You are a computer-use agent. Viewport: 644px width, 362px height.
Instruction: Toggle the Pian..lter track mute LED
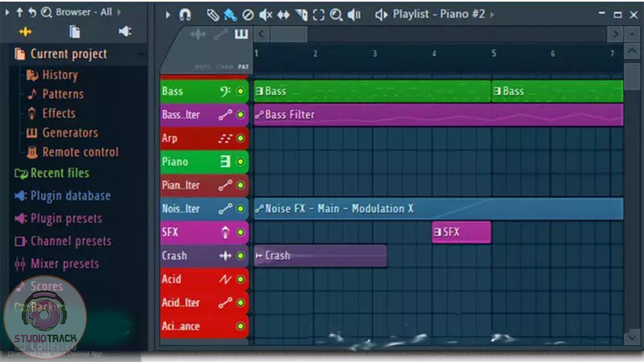[240, 185]
